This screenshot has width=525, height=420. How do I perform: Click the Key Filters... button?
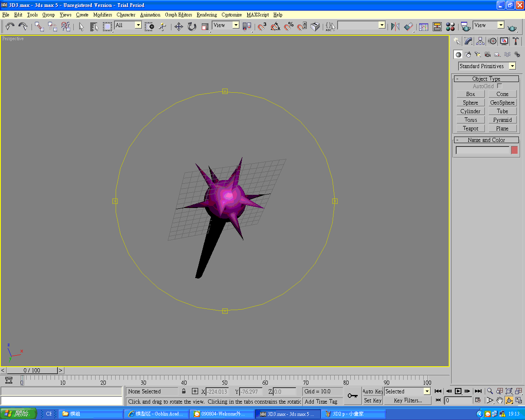click(408, 400)
